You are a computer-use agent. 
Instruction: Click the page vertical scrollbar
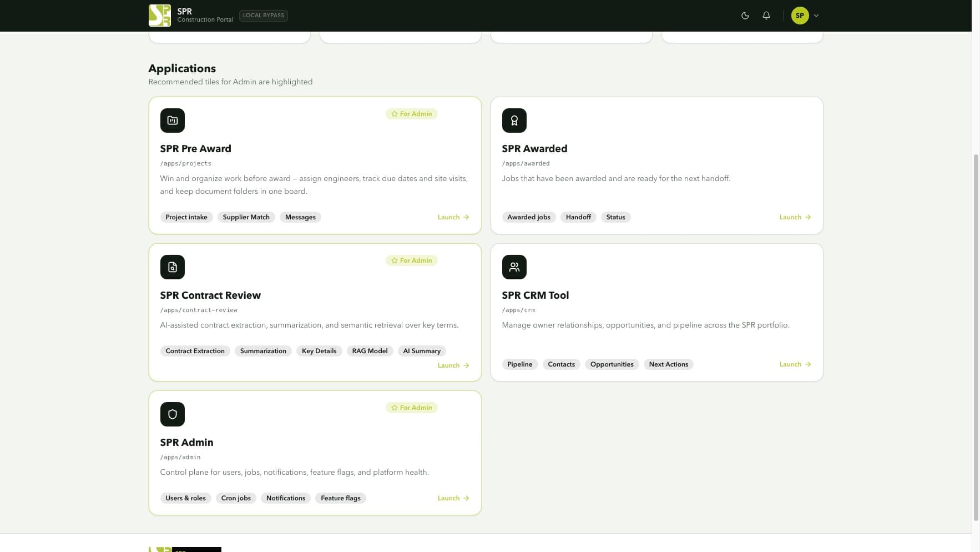[x=976, y=337]
